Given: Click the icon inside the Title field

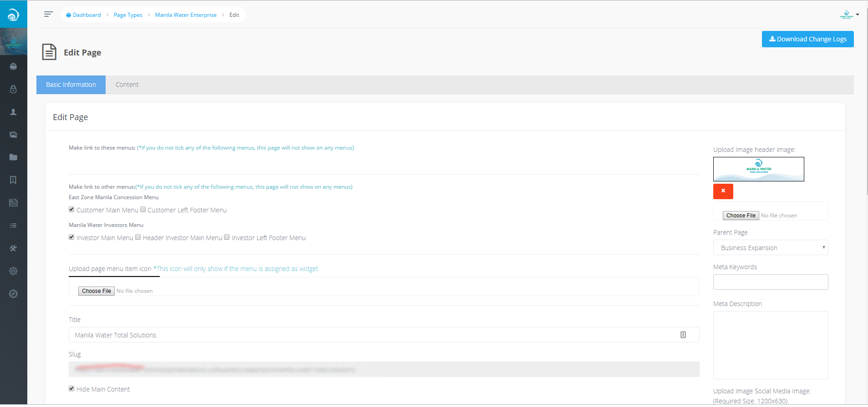Looking at the screenshot, I should pos(683,335).
